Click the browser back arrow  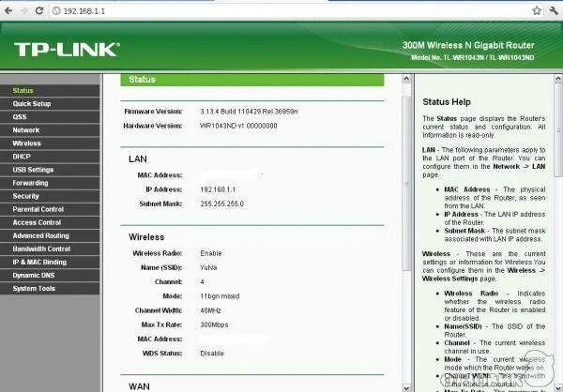pos(8,10)
